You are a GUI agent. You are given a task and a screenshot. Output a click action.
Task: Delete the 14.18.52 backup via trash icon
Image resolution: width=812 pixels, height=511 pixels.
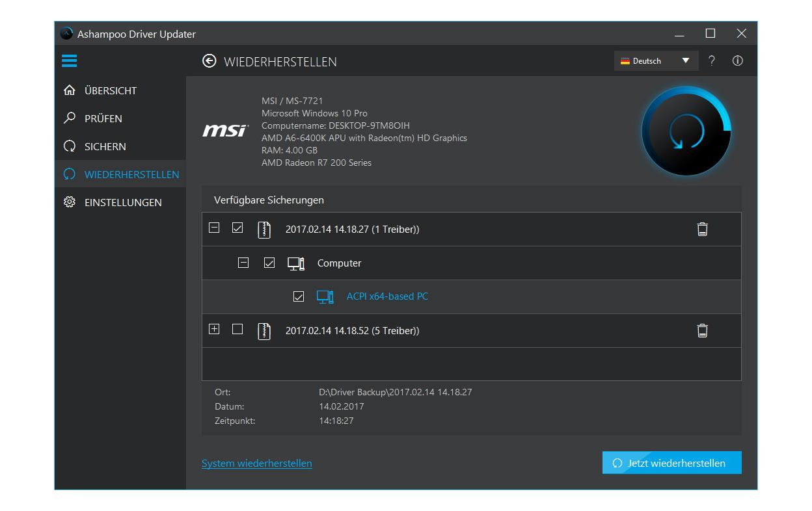[702, 330]
